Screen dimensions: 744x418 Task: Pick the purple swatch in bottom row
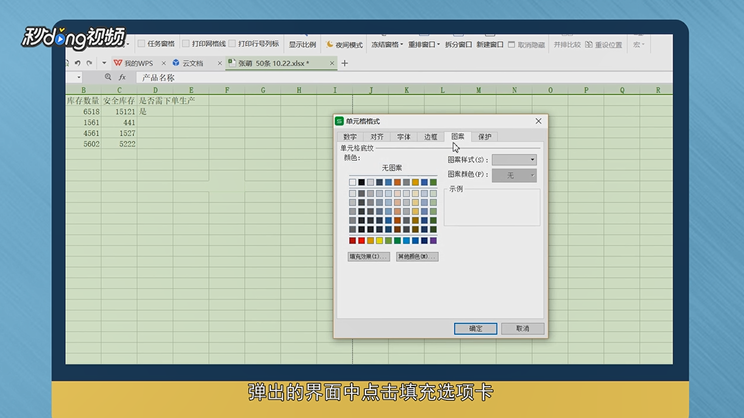(433, 241)
